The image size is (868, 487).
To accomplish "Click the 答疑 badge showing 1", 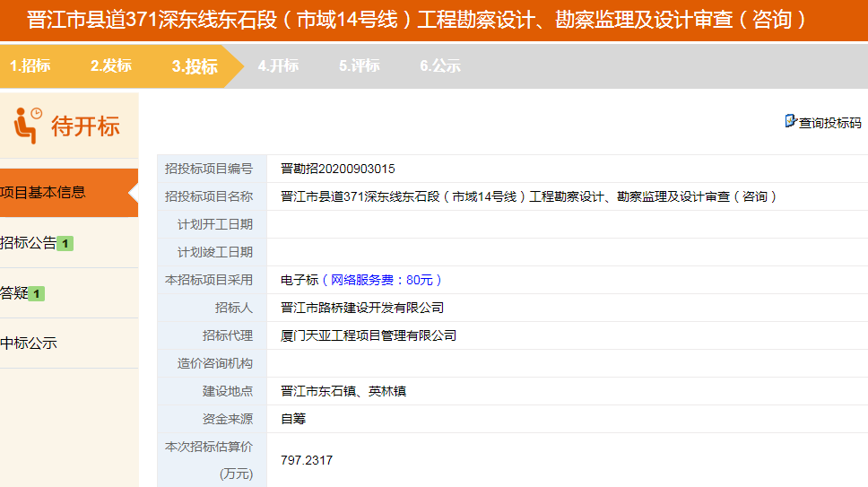I will coord(37,294).
